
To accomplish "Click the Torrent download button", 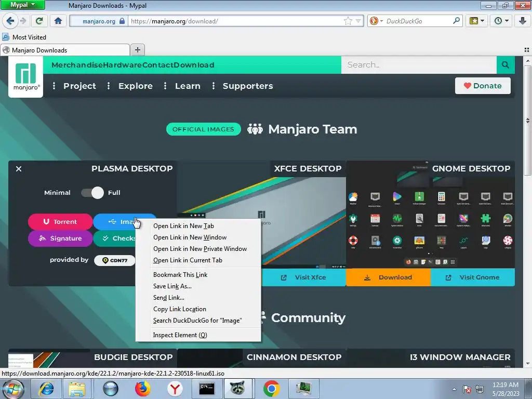I will [60, 222].
